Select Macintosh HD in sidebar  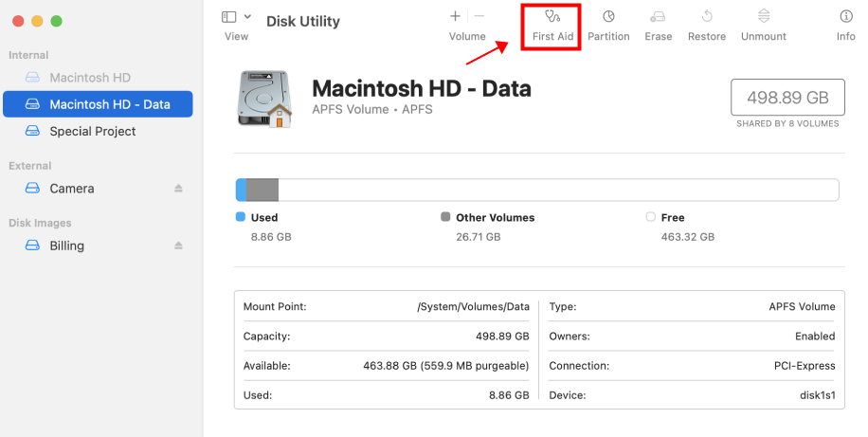[90, 78]
